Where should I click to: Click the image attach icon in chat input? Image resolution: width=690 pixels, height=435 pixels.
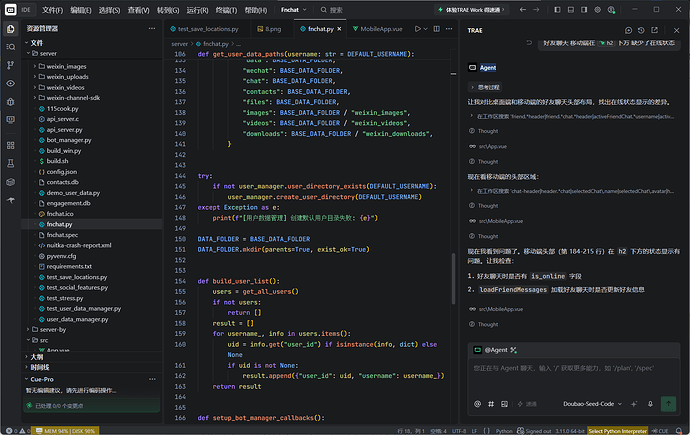point(504,404)
